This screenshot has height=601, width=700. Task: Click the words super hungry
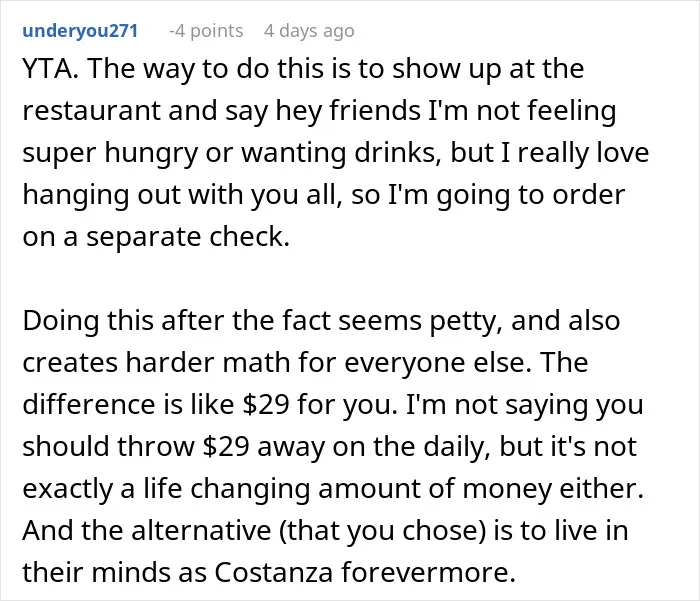[x=110, y=153]
